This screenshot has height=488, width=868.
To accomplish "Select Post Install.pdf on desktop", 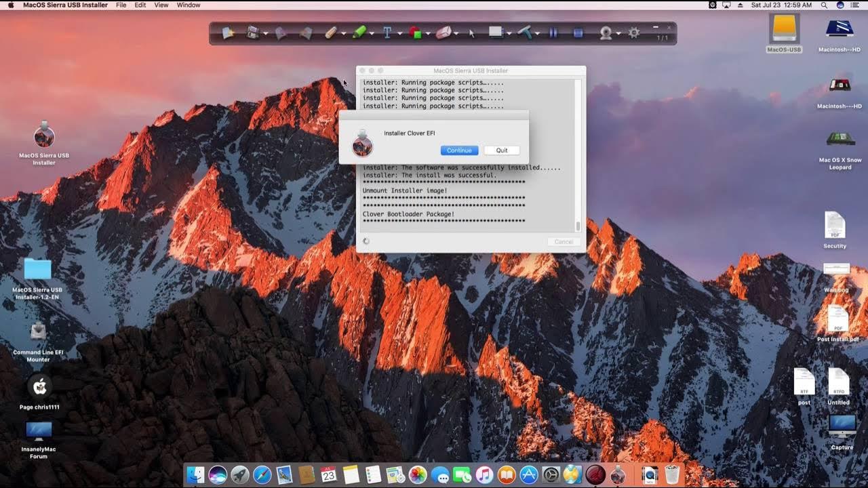I will coord(838,324).
